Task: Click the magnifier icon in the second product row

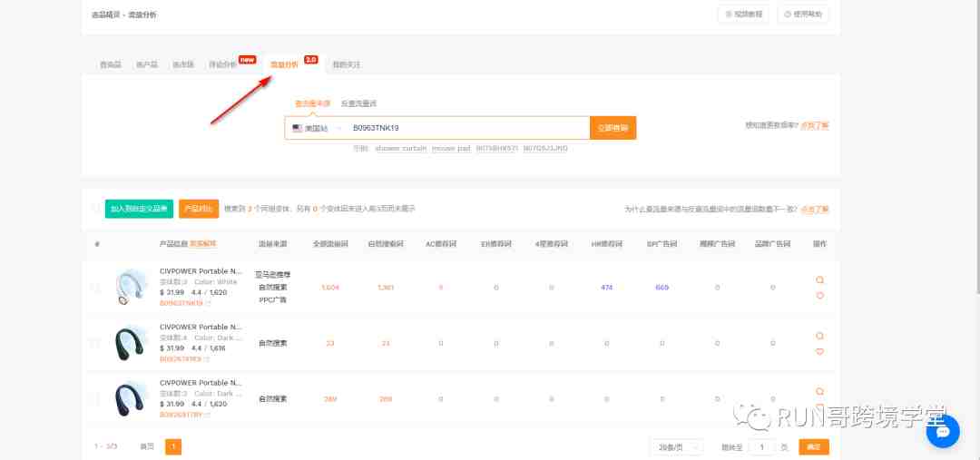Action: (x=819, y=336)
